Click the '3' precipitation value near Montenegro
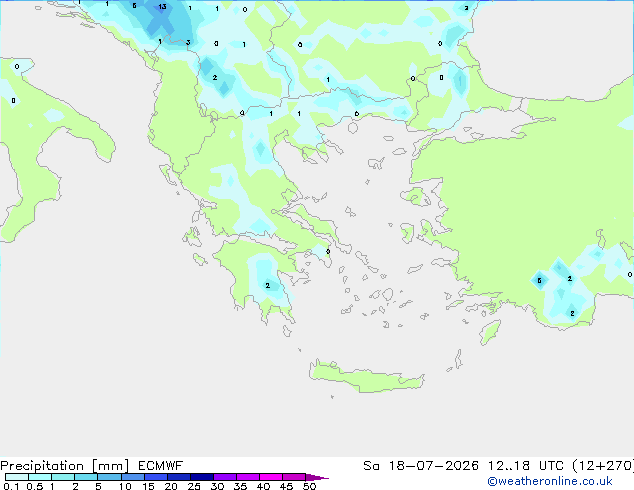 point(188,42)
